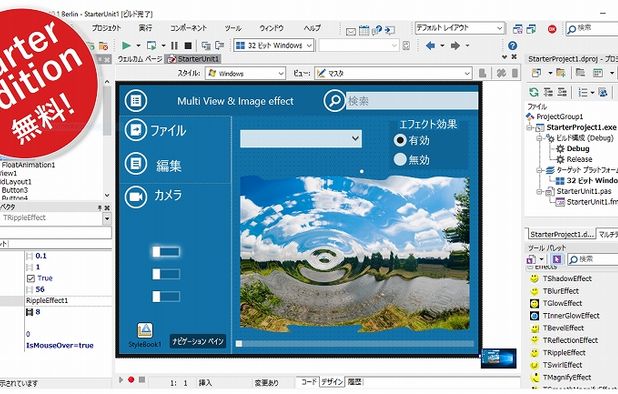Viewport: 618px width, 394px height.
Task: Open help with the blue question icon
Action: [x=512, y=46]
